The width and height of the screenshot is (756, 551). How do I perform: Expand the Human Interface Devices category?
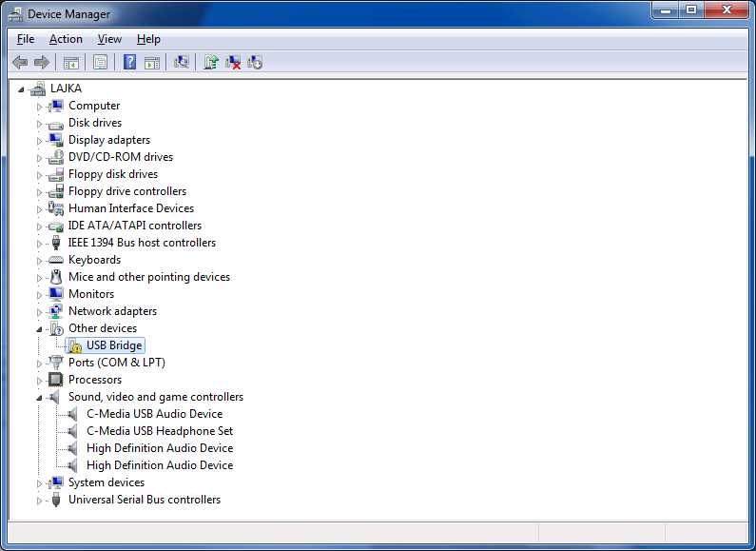point(40,209)
